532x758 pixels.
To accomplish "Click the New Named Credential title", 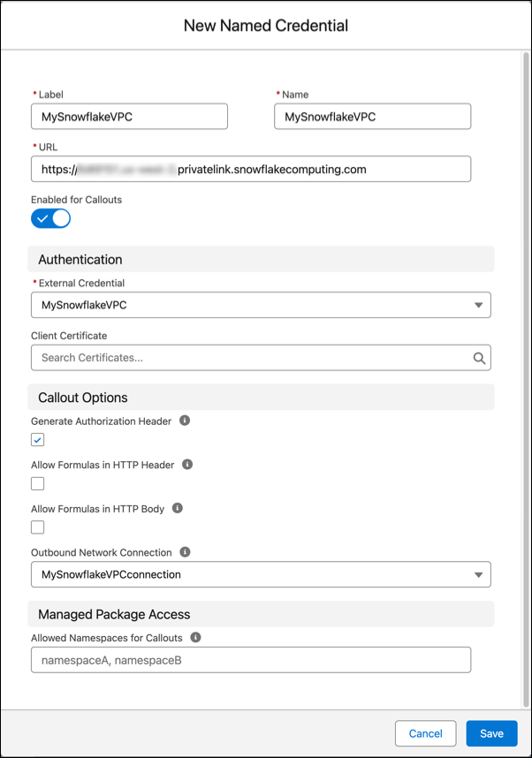I will pyautogui.click(x=266, y=26).
